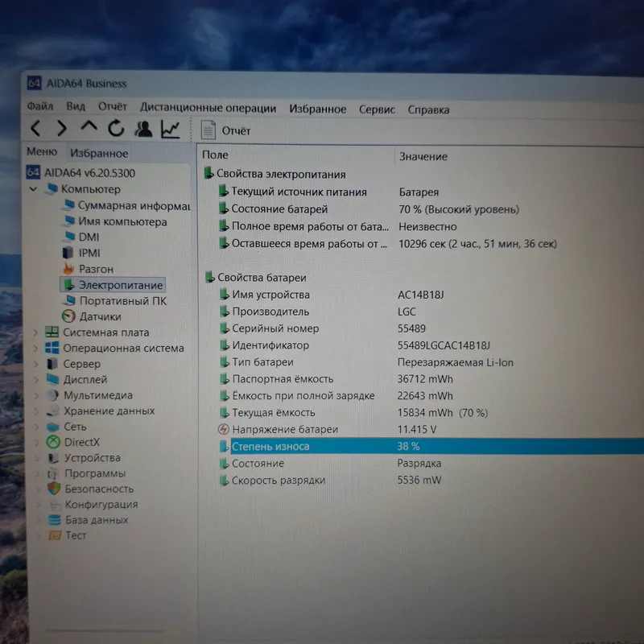Click the Отчёт report document icon
The height and width of the screenshot is (644, 644).
208,130
